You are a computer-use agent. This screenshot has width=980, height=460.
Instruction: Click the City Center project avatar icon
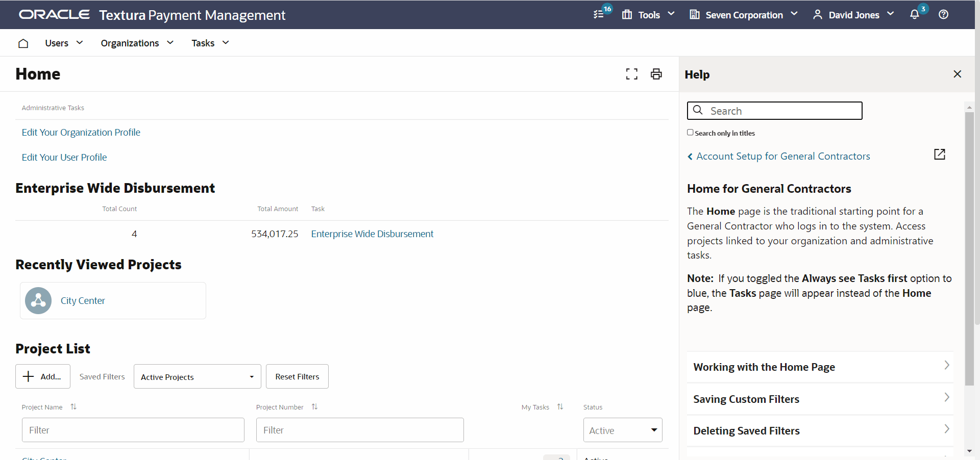click(x=38, y=300)
